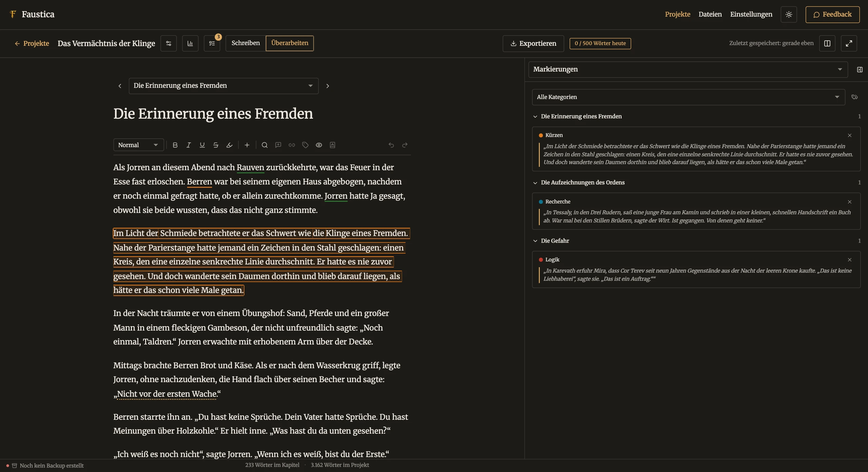The height and width of the screenshot is (472, 868).
Task: Open the tag icon in editor toolbar
Action: [x=305, y=145]
